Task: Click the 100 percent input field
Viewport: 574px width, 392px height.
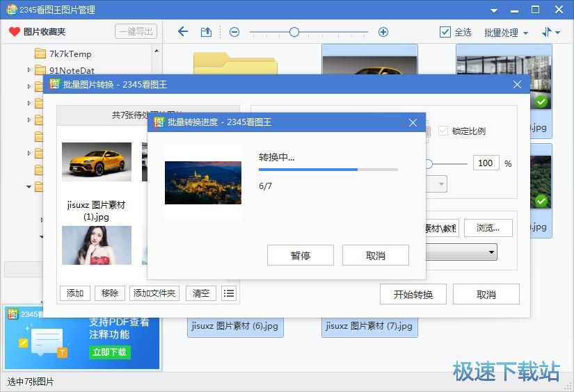Action: pos(486,163)
